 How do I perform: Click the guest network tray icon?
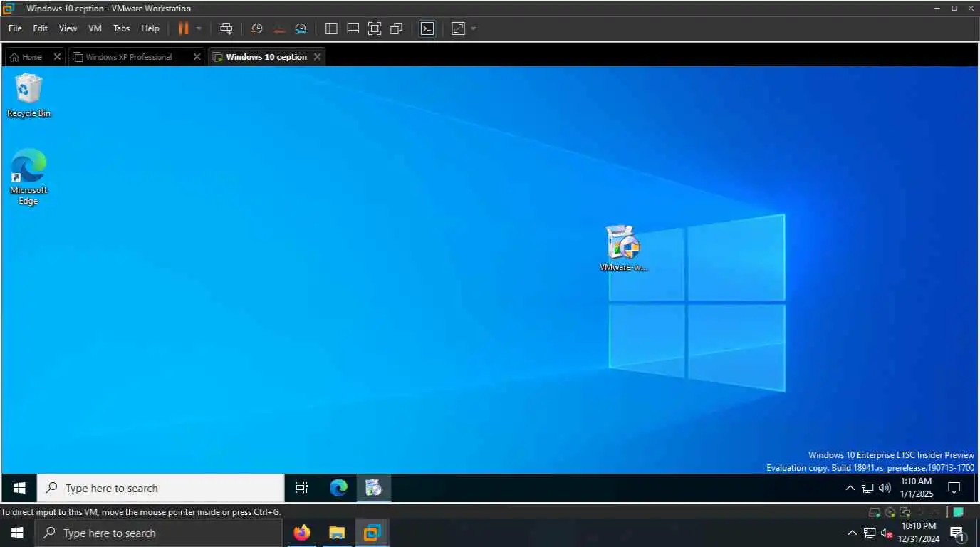point(867,488)
